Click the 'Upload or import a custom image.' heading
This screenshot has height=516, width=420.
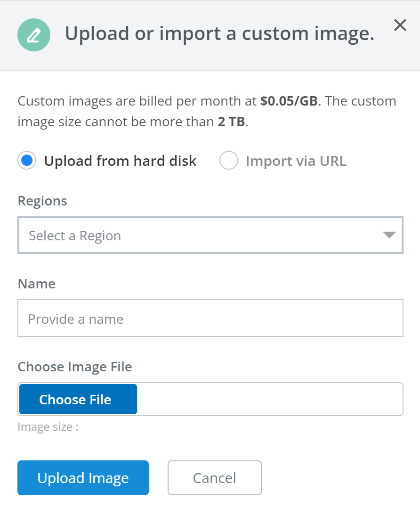220,34
